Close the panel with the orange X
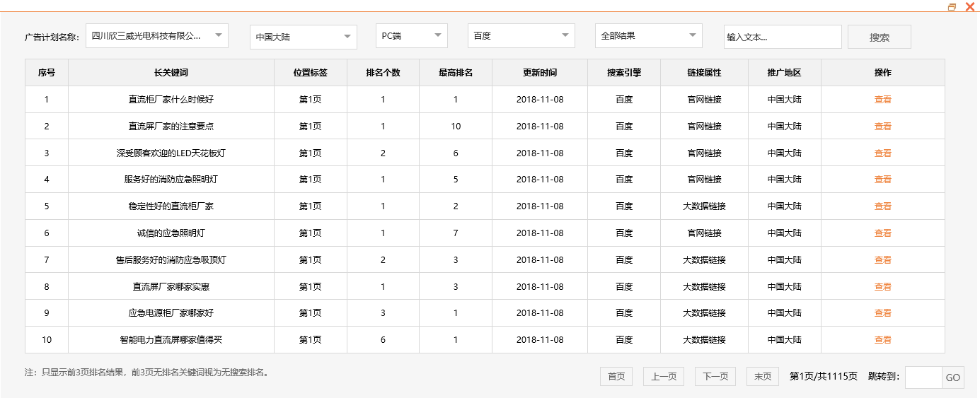Screen dimensions: 980x398 pos(969,6)
